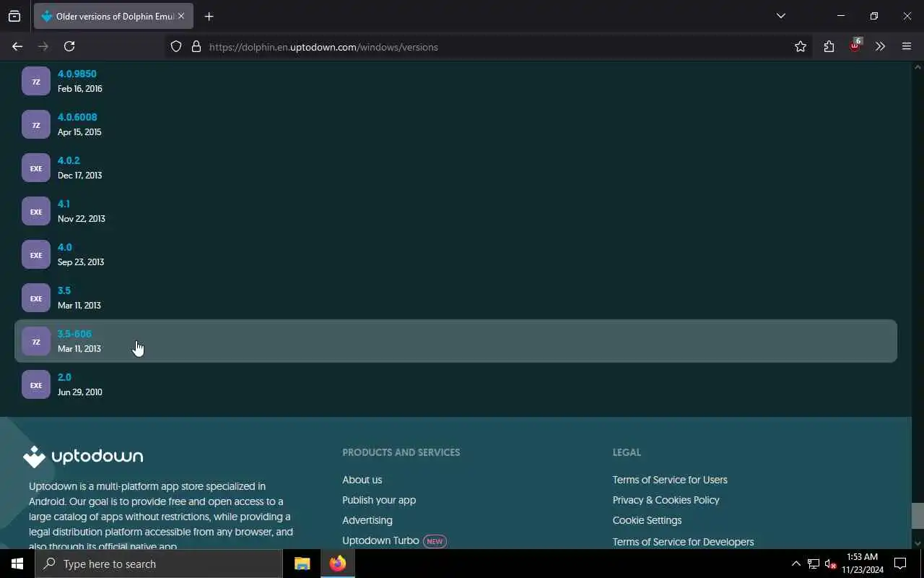Click the taskbar search box
924x578 pixels.
159,564
